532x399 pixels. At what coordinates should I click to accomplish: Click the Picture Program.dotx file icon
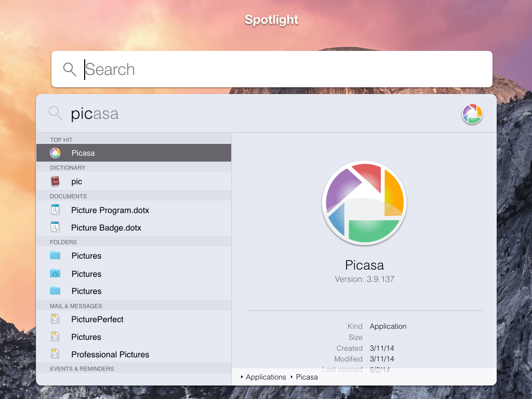click(x=55, y=210)
